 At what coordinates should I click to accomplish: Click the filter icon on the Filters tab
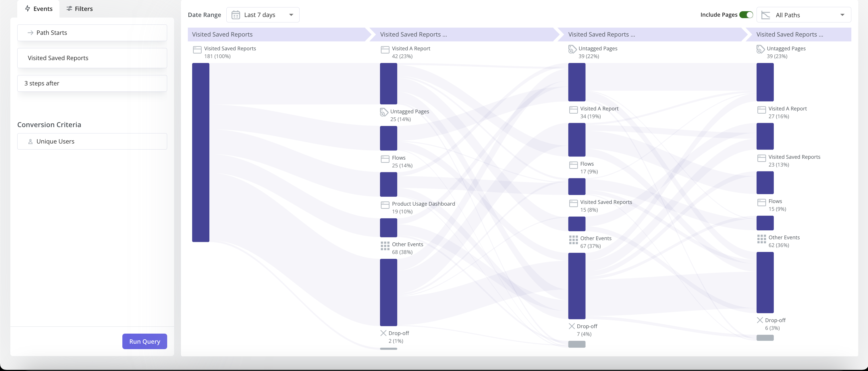[x=70, y=8]
